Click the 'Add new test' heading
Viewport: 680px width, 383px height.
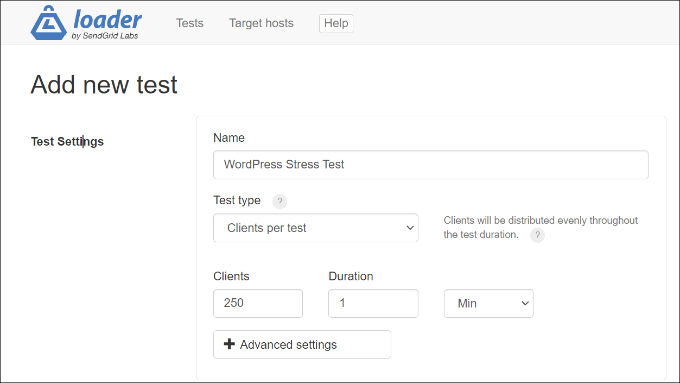[104, 84]
